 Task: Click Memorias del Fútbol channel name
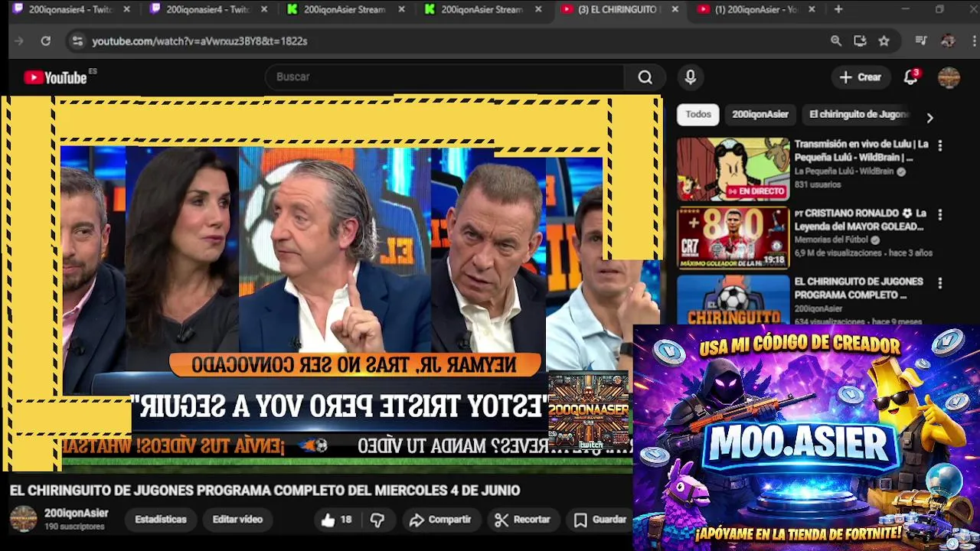pos(832,240)
